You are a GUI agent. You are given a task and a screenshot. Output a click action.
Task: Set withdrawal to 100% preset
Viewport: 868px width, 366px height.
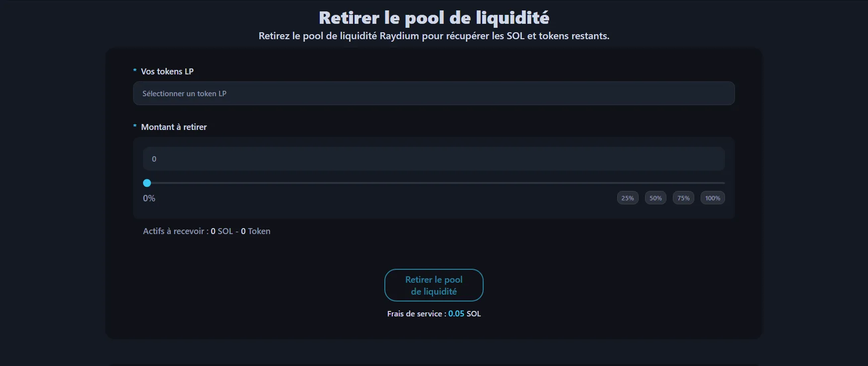coord(713,198)
